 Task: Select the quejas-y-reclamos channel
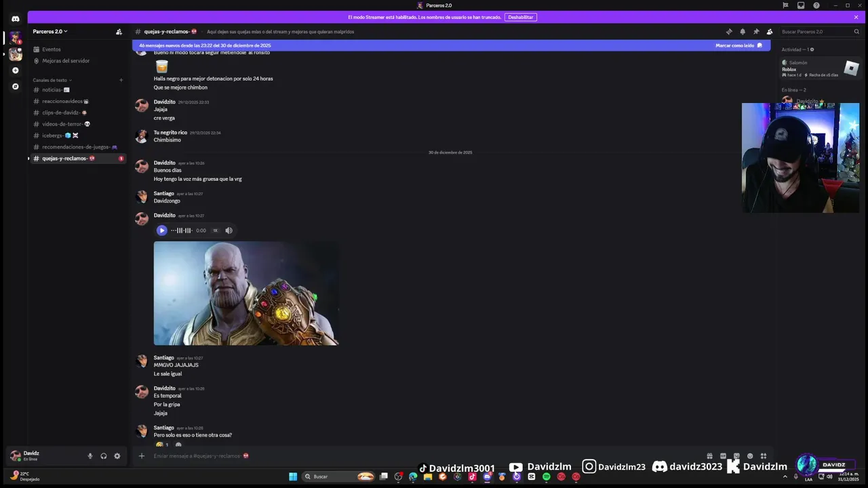[x=77, y=159]
